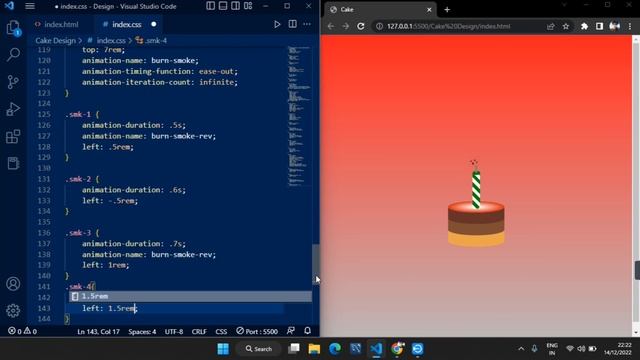Open the Windows Start menu
Screen dimensions: 640x360
click(x=223, y=349)
